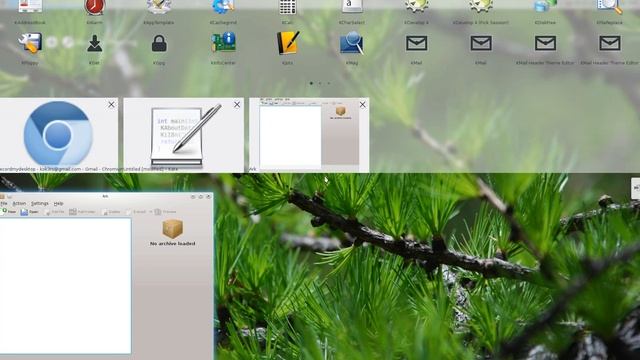
Task: Click the 'No archive loaded' text
Action: click(x=172, y=244)
